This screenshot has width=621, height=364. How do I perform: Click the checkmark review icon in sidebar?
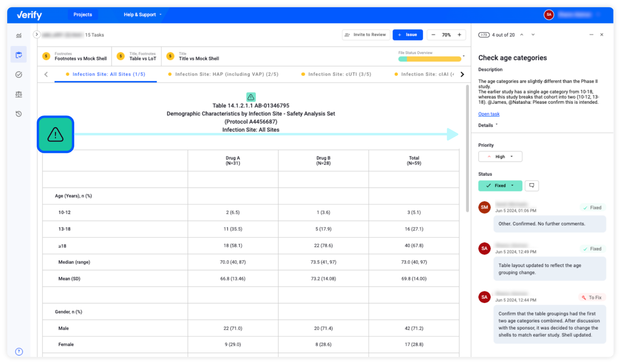point(18,75)
